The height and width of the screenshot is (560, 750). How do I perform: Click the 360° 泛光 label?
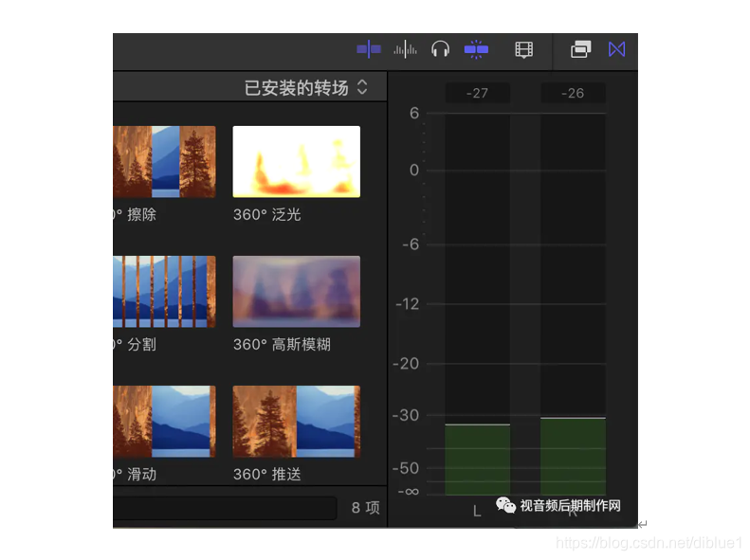tap(266, 214)
